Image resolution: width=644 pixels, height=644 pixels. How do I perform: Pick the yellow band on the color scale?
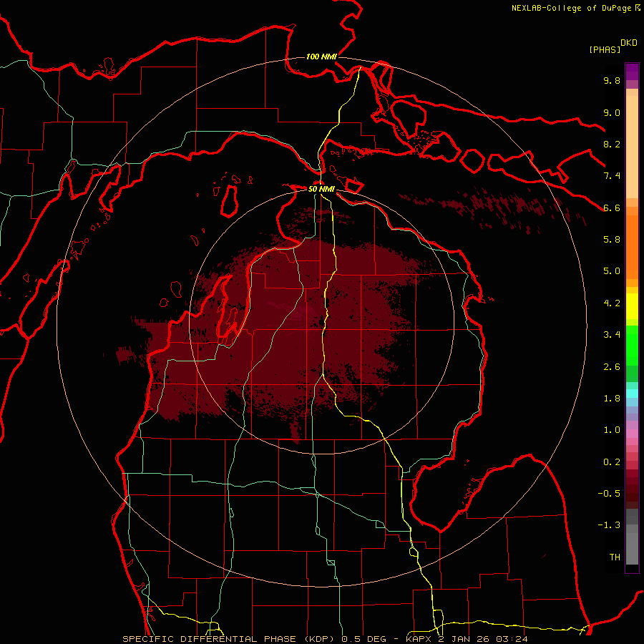pos(632,306)
